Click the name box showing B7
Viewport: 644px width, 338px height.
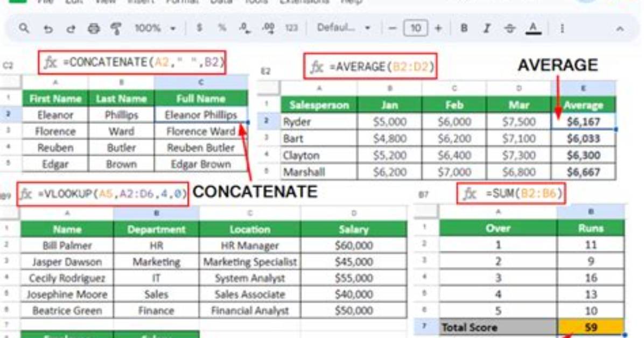(423, 195)
